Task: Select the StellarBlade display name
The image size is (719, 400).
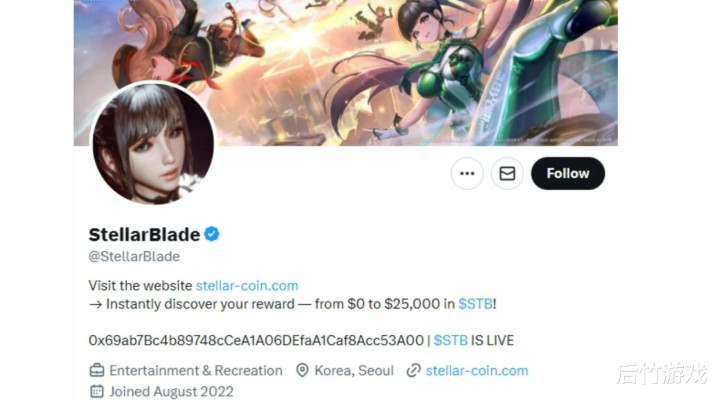Action: [x=144, y=234]
